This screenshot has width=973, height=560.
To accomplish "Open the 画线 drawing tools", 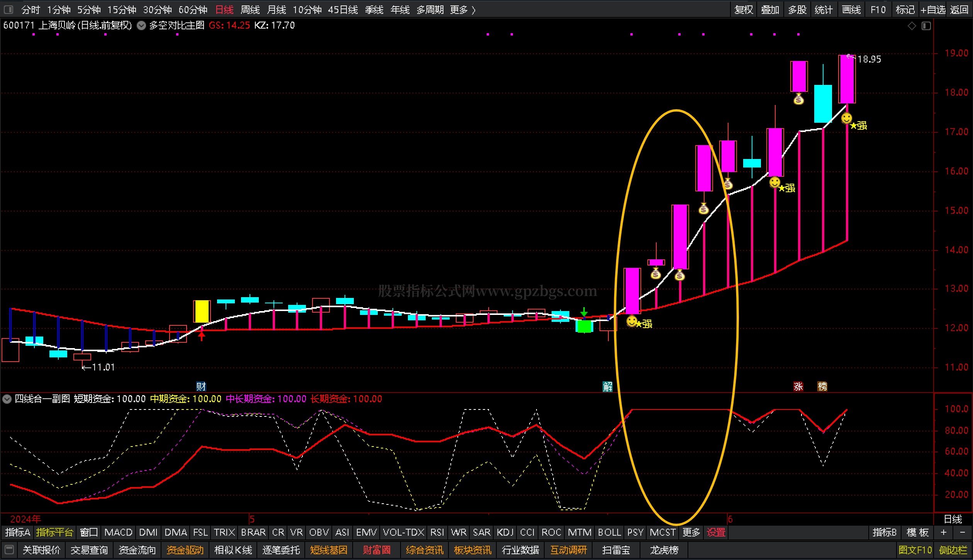I will [x=851, y=9].
